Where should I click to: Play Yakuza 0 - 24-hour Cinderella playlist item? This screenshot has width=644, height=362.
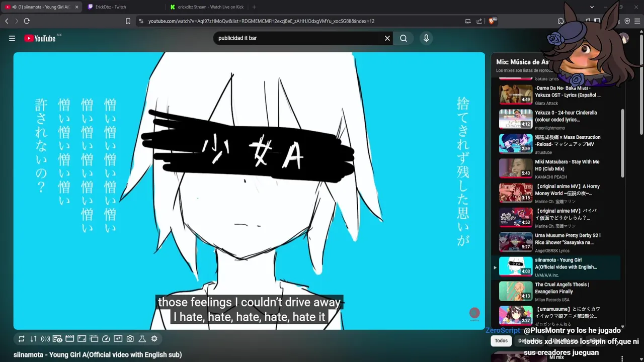coord(556,120)
